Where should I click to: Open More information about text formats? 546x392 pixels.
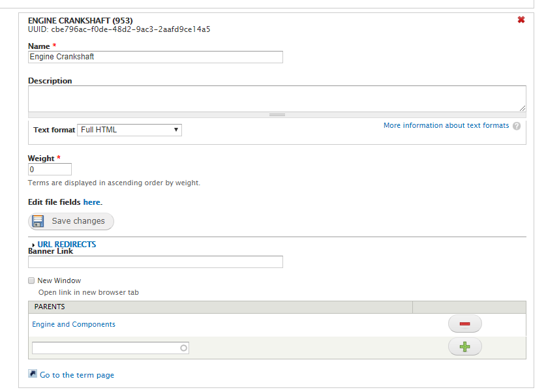[x=446, y=125]
